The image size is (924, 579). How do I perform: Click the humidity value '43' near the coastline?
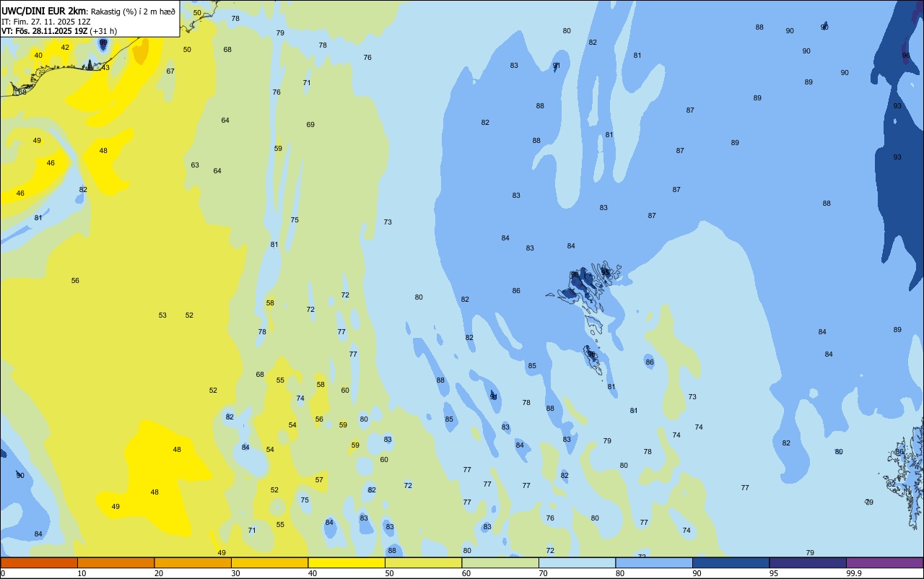click(105, 67)
